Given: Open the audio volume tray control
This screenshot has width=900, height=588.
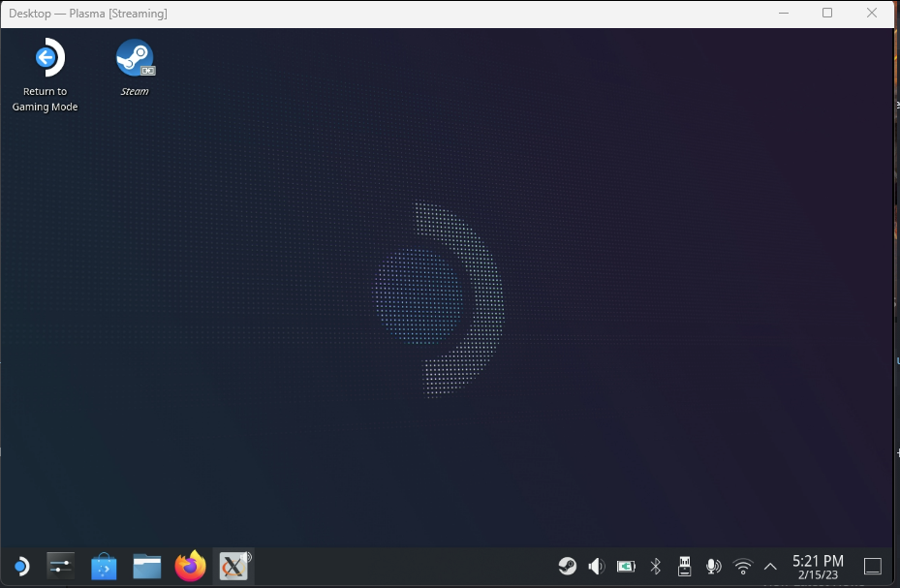Looking at the screenshot, I should click(597, 566).
